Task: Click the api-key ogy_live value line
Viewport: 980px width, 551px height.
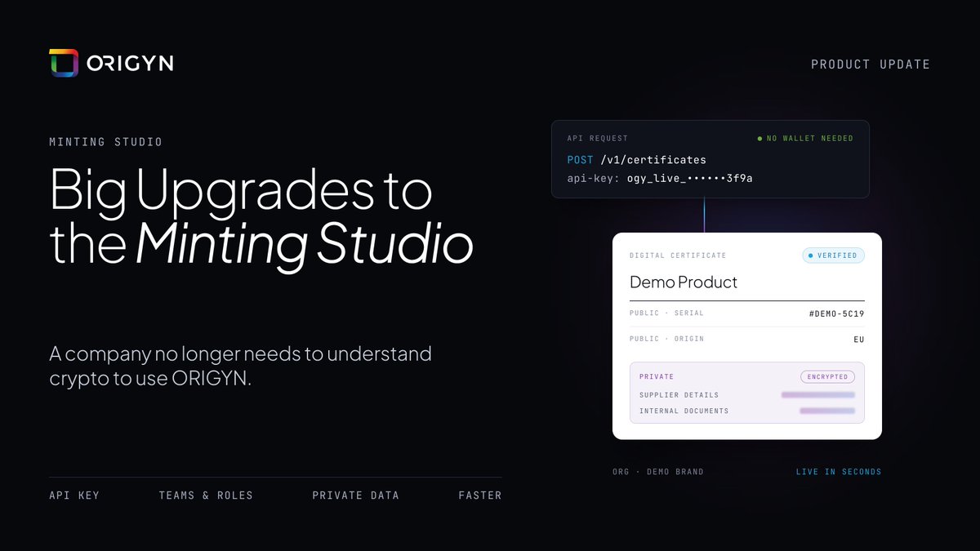Action: coord(660,178)
